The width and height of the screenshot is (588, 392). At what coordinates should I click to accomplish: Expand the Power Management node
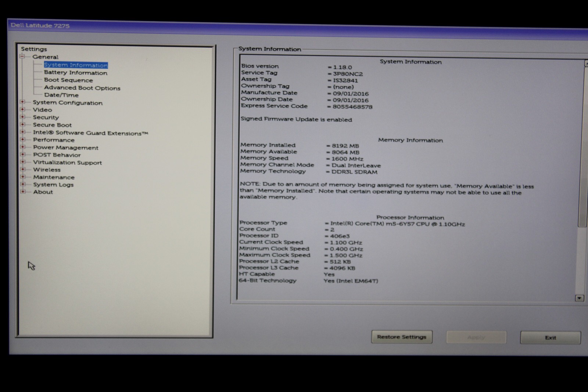click(22, 147)
